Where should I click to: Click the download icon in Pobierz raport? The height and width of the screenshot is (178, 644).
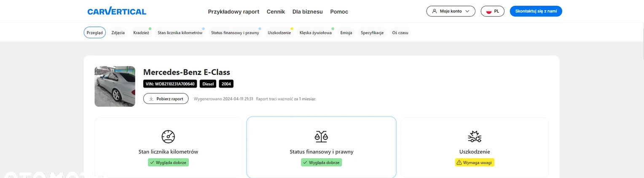pyautogui.click(x=151, y=99)
